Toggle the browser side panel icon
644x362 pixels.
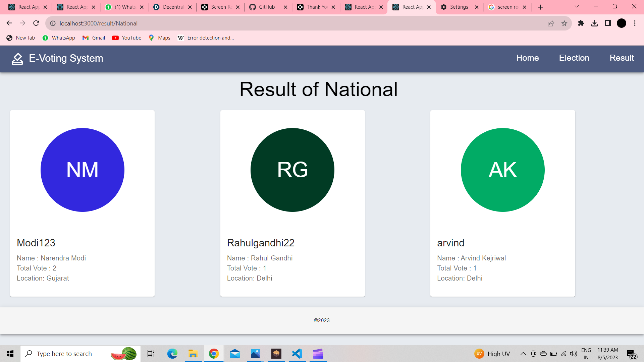[x=608, y=23]
